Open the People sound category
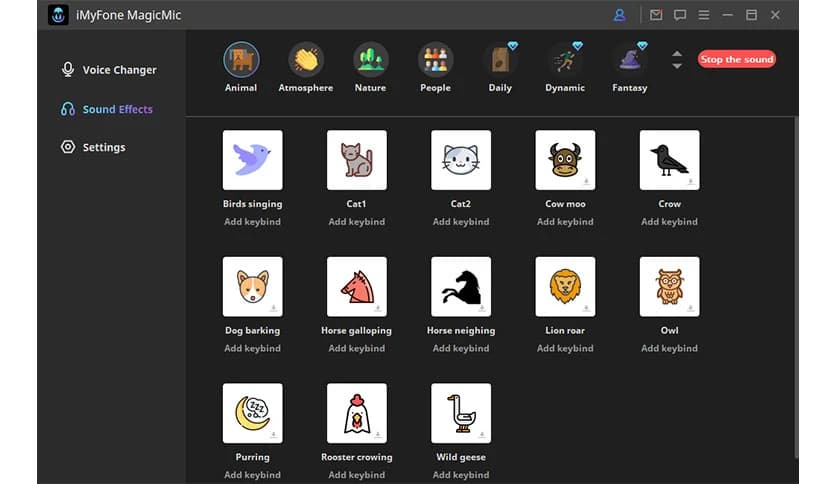Viewport: 836px width, 484px height. (x=435, y=60)
